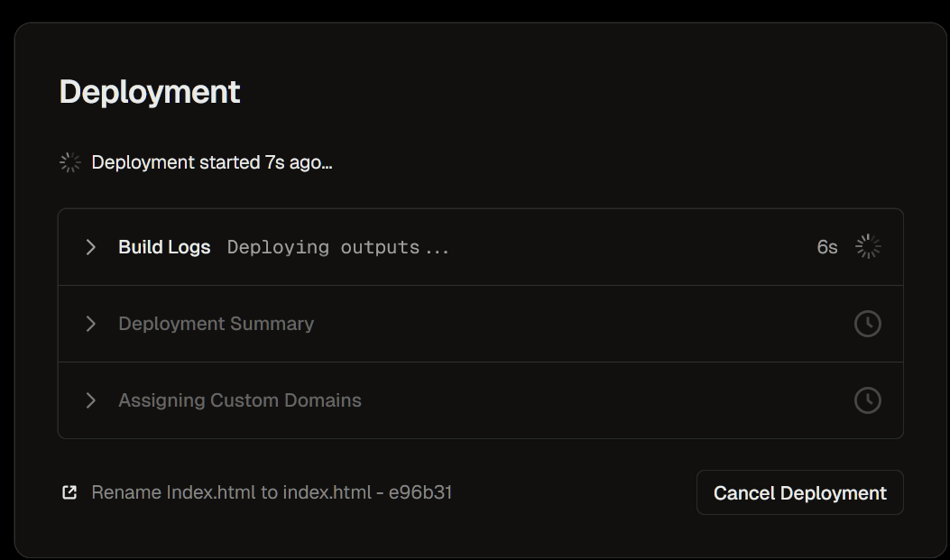Screen dimensions: 950x560
Task: Expand the Build Logs chevron arrow
Action: pyautogui.click(x=91, y=247)
